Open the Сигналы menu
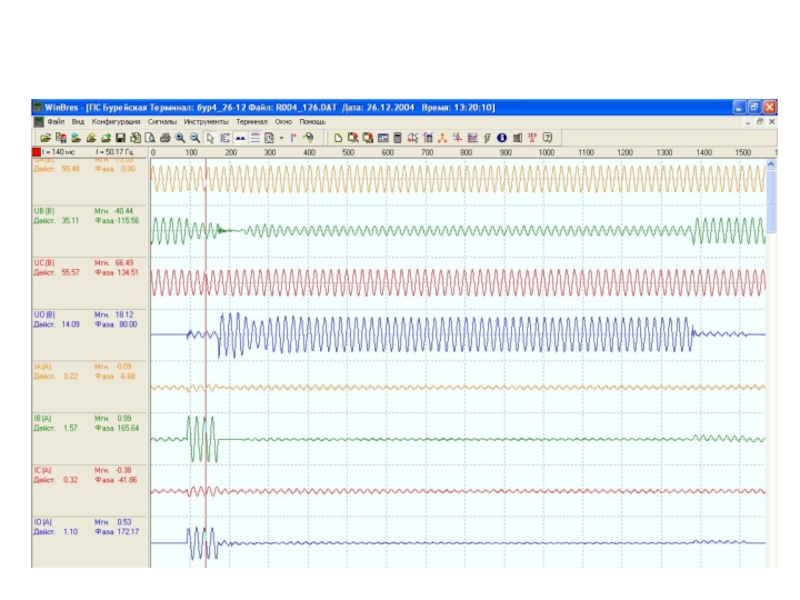Screen dimensions: 800x600 [162, 121]
